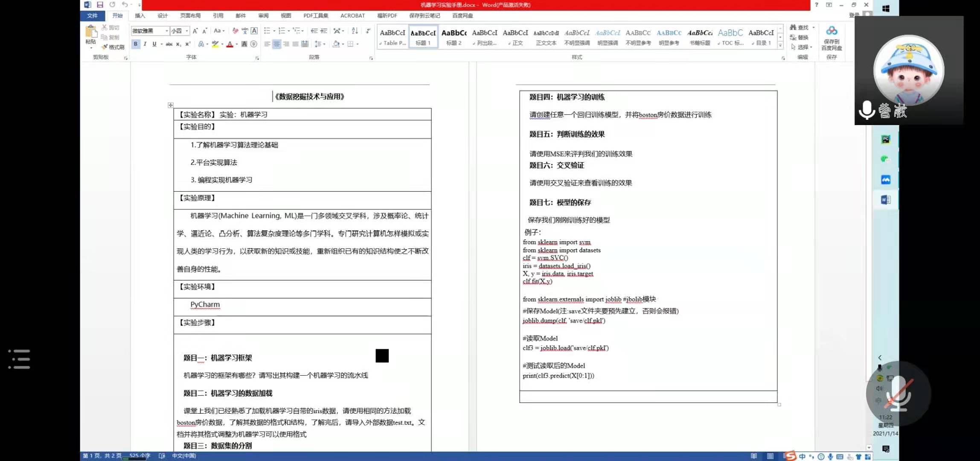Click the Format Painter (格式刷) brush
The image size is (980, 461).
tap(113, 47)
